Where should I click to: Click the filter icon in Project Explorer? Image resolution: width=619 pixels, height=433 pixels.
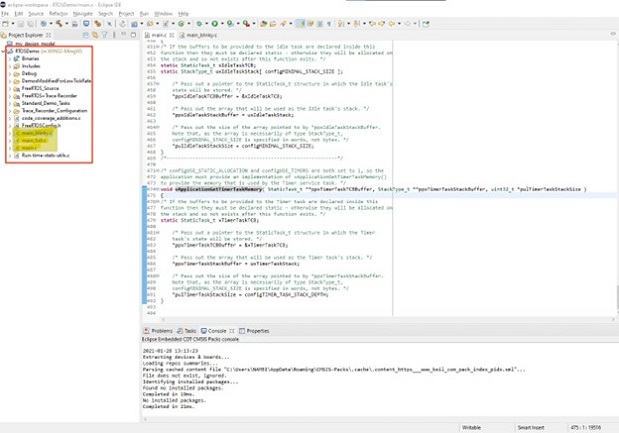(105, 35)
